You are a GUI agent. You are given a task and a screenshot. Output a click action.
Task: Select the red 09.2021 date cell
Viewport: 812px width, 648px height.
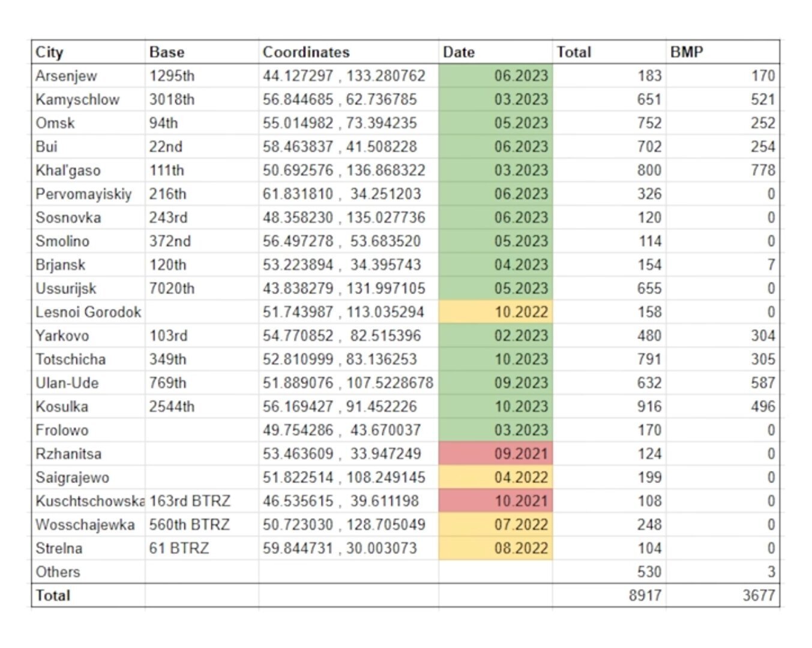coord(496,454)
